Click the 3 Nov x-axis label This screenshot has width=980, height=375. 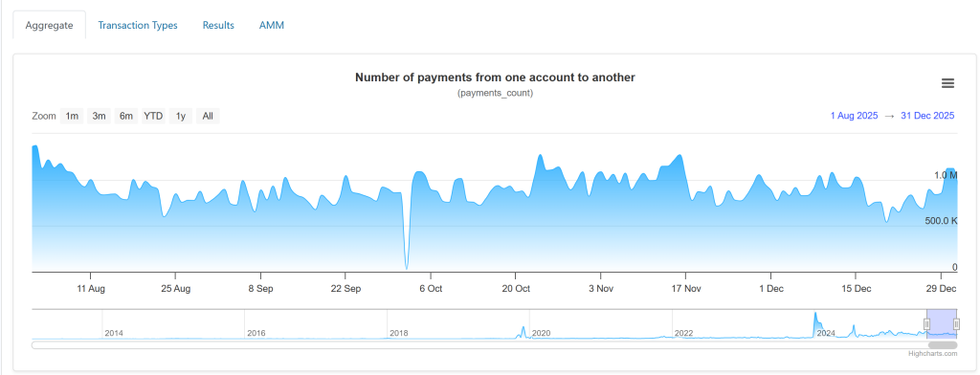pyautogui.click(x=601, y=289)
